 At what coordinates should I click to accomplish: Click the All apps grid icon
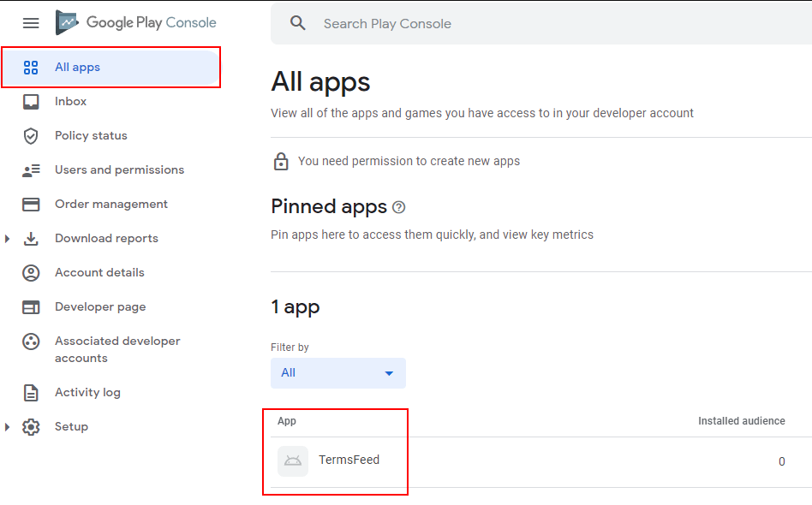click(x=31, y=68)
